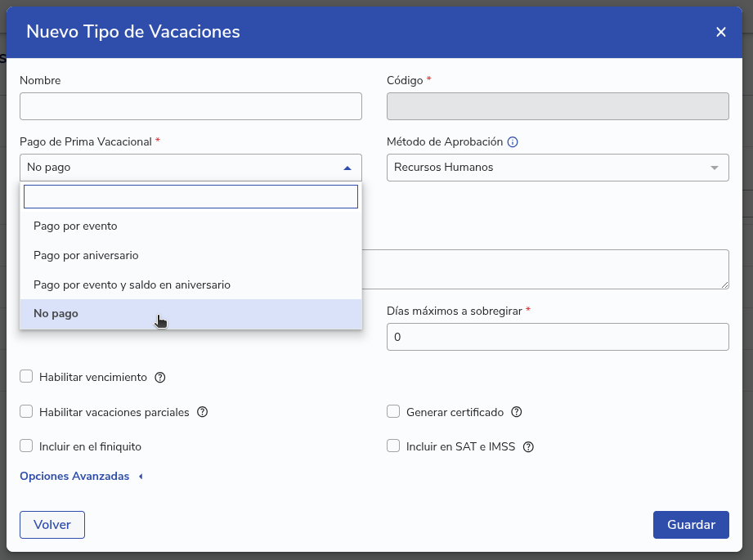753x560 pixels.
Task: Tick the Incluir en el finiquito checkbox
Action: click(26, 446)
